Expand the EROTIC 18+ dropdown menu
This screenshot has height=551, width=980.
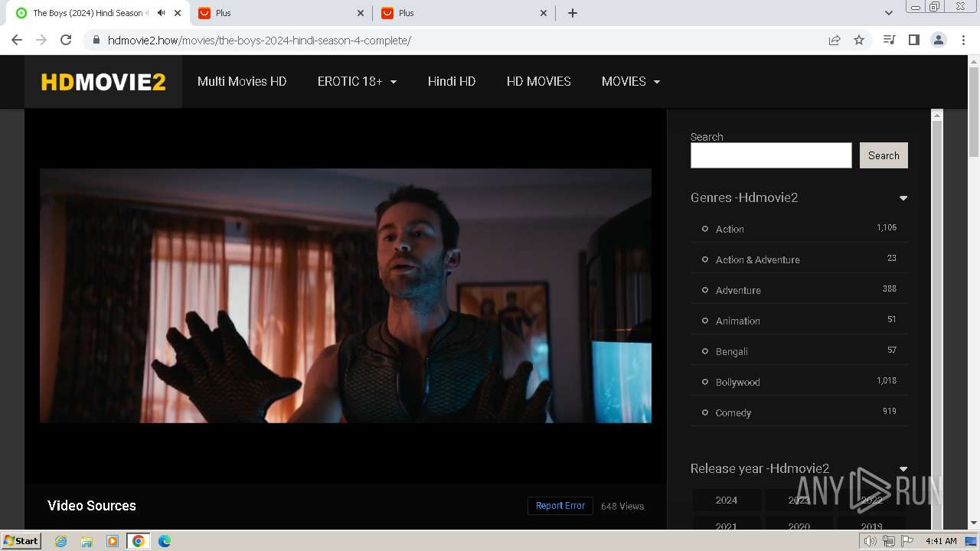tap(357, 81)
